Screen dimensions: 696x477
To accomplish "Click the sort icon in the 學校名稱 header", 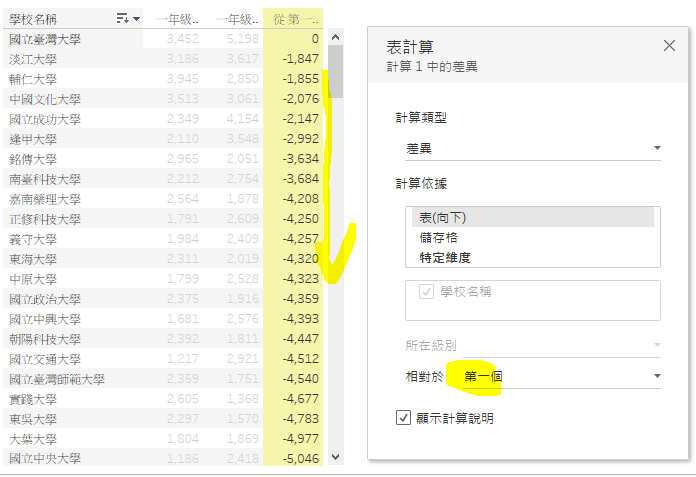I will click(122, 19).
